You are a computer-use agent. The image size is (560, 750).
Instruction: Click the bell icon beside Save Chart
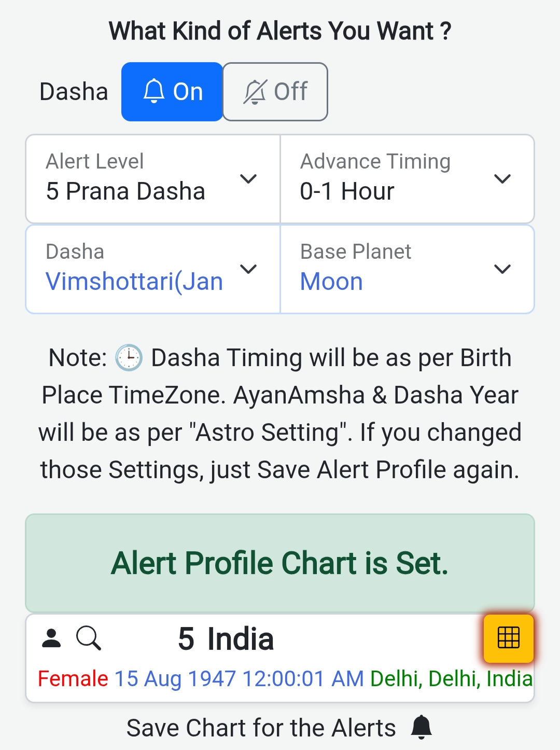click(421, 727)
